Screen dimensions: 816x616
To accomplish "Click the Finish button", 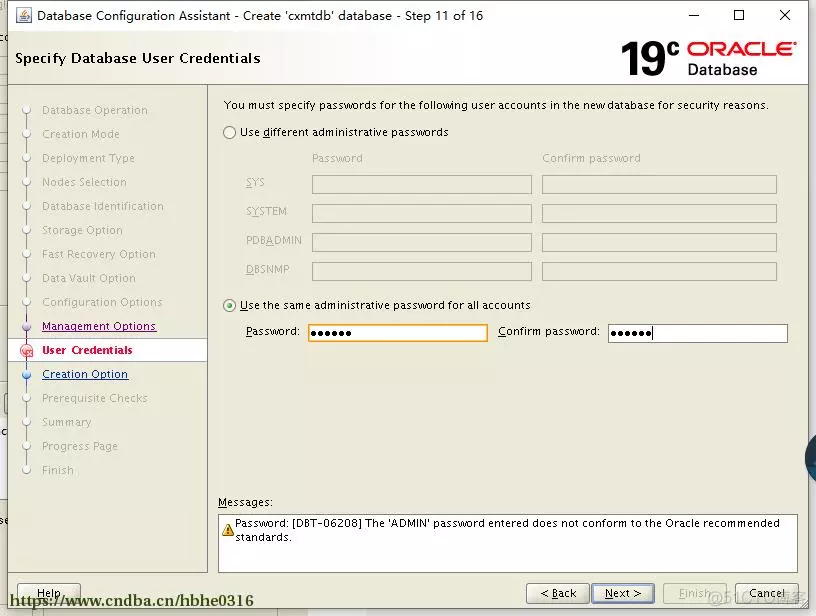I will click(695, 593).
